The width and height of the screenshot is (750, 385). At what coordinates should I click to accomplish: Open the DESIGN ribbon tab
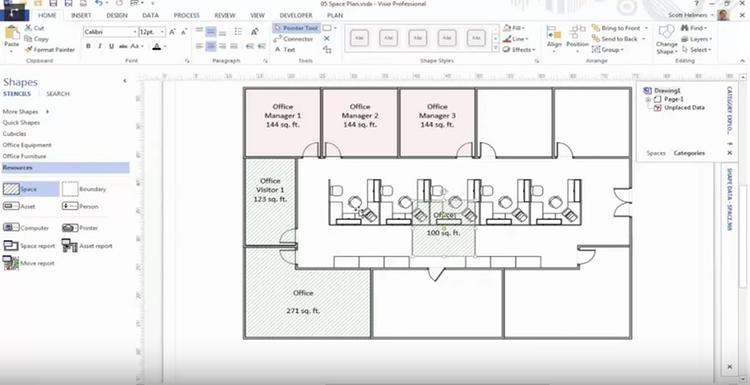[117, 15]
